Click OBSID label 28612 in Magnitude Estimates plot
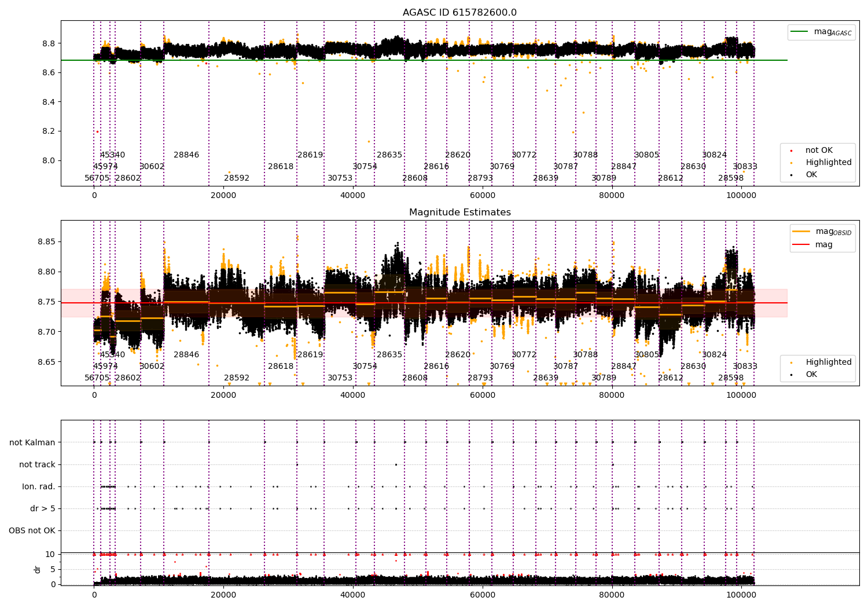This screenshot has height=608, width=868. pos(671,378)
